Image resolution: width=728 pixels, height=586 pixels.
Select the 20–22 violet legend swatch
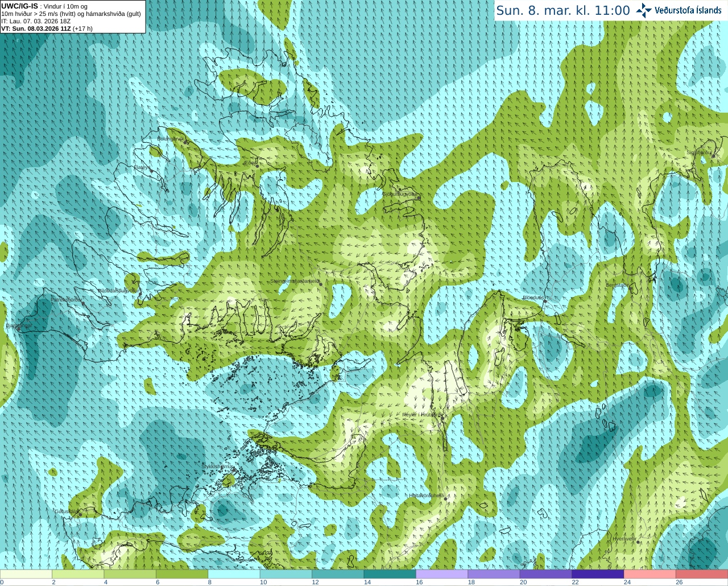click(546, 574)
